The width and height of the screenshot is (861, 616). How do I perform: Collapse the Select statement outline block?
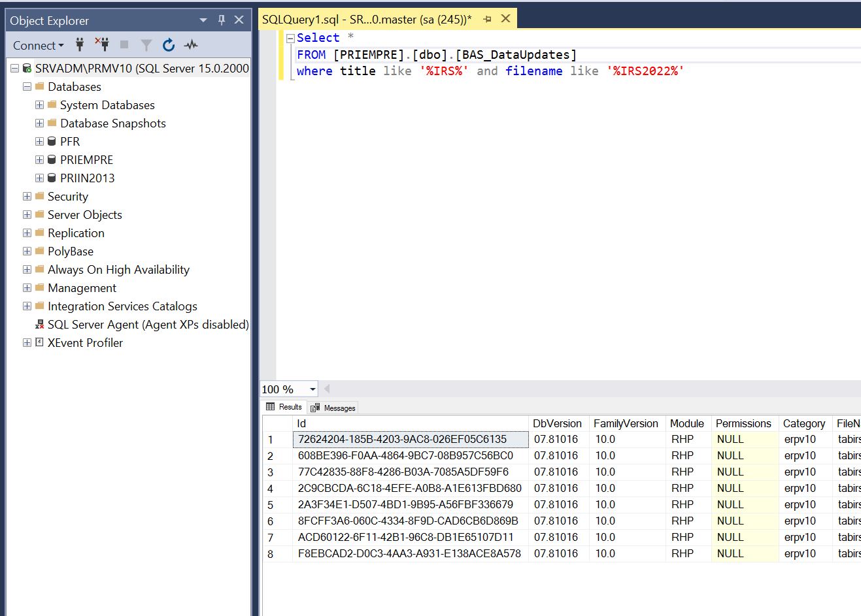(291, 39)
